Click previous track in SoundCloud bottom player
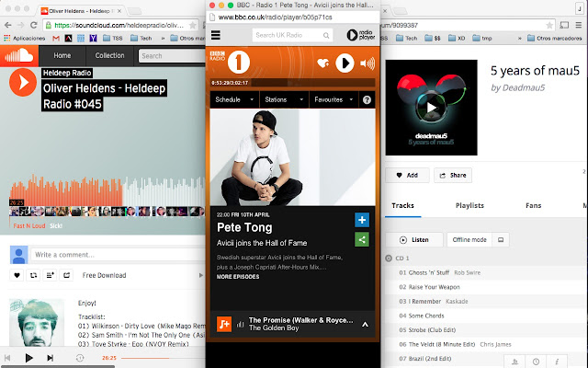 pyautogui.click(x=7, y=358)
